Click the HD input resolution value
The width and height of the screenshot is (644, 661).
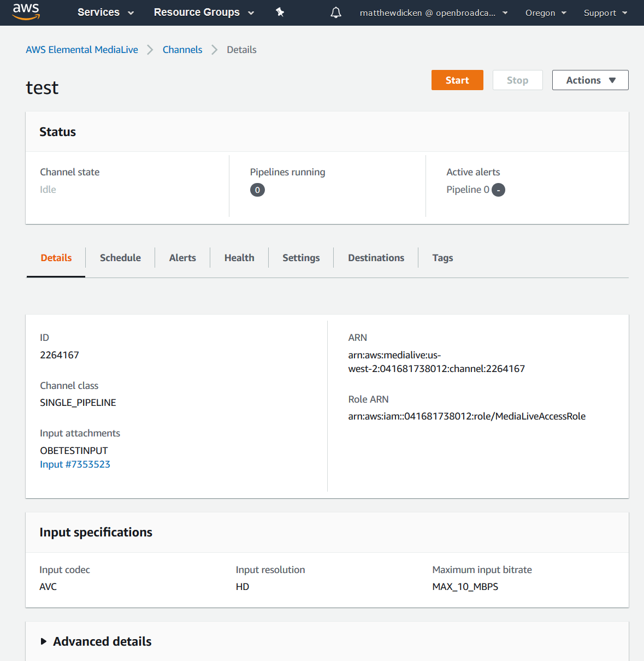pyautogui.click(x=243, y=587)
